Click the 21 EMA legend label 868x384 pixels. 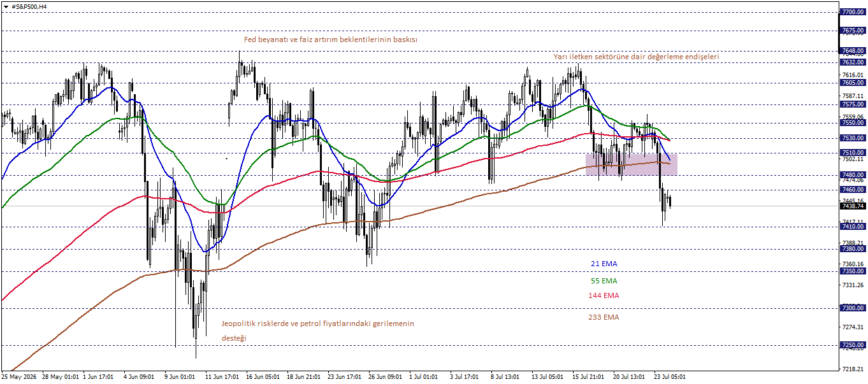pos(604,264)
